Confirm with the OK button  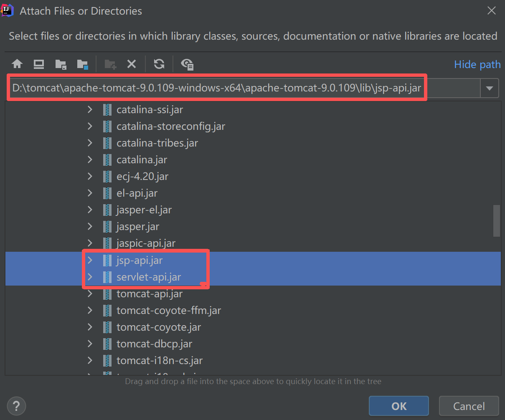[399, 406]
